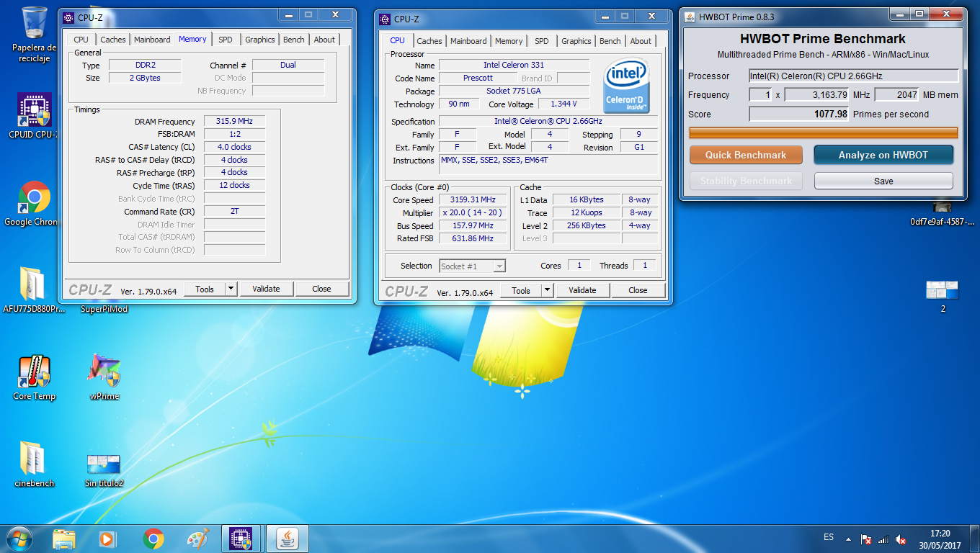Switch to SPD tab in Memory CPU-Z window
Viewport: 980px width, 553px height.
coord(226,40)
